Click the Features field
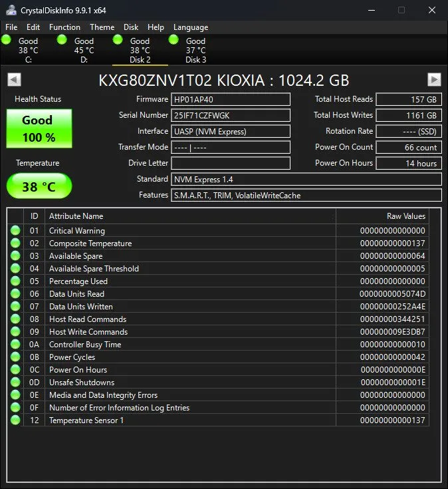The width and height of the screenshot is (448, 489). click(306, 195)
